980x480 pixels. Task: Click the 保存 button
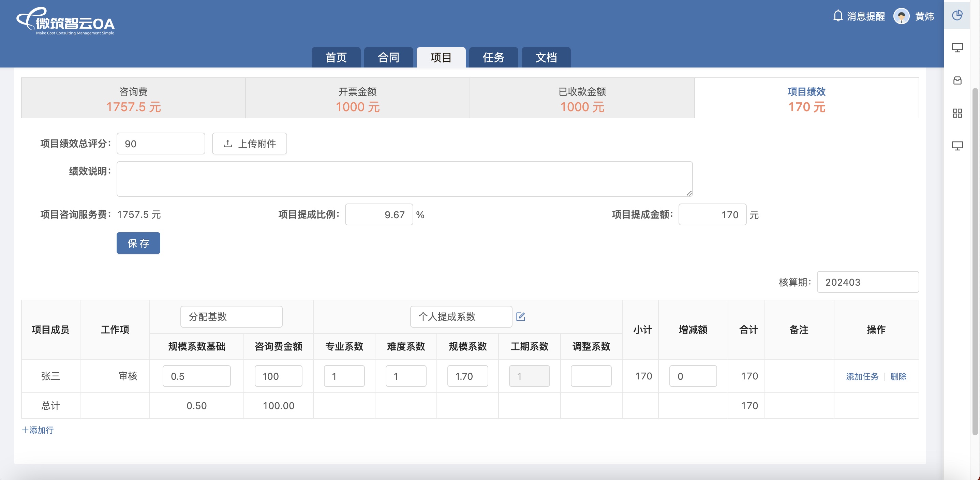pyautogui.click(x=138, y=243)
